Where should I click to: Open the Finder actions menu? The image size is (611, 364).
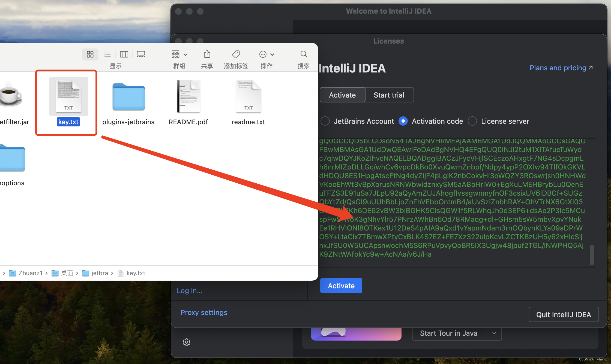click(x=266, y=54)
